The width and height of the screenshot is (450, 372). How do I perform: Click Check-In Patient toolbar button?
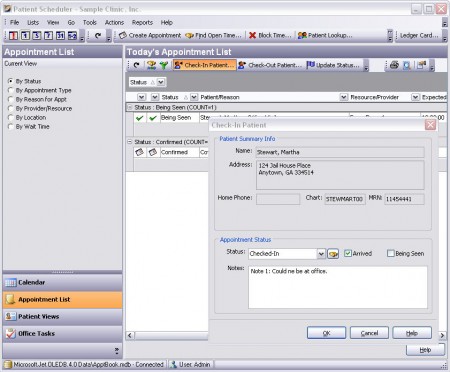205,65
